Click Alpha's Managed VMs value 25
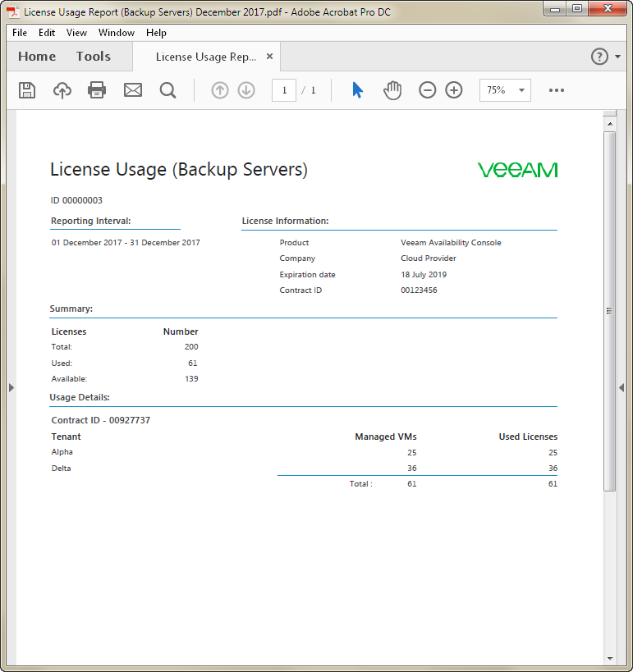 pyautogui.click(x=411, y=453)
